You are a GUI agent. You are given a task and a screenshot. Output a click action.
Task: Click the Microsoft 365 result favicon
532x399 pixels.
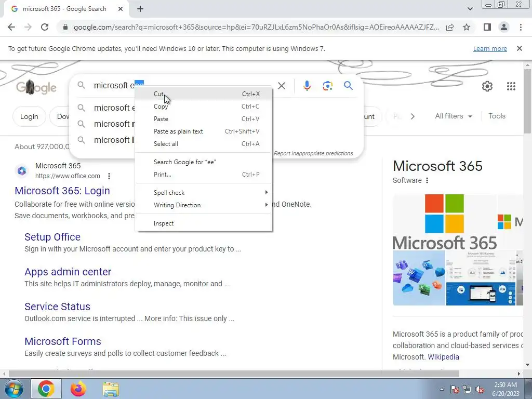click(x=22, y=170)
